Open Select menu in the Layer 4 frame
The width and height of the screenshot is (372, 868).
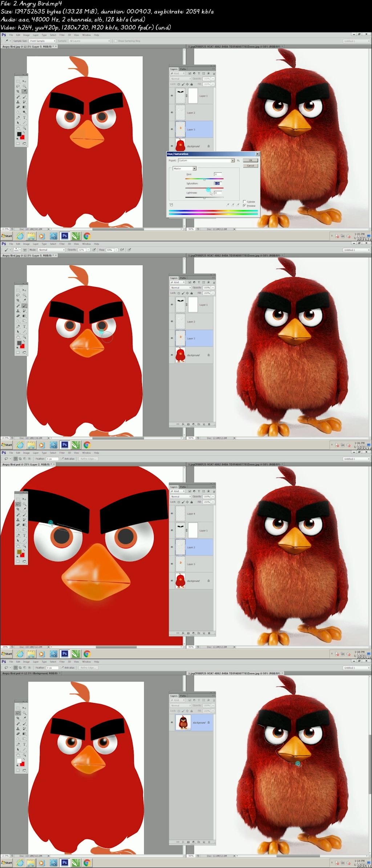pos(53,453)
